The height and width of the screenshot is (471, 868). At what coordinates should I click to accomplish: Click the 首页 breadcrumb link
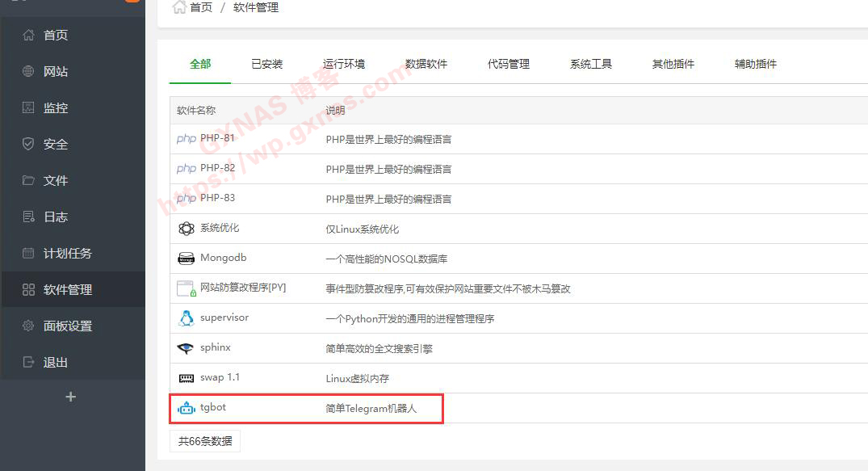tap(201, 7)
